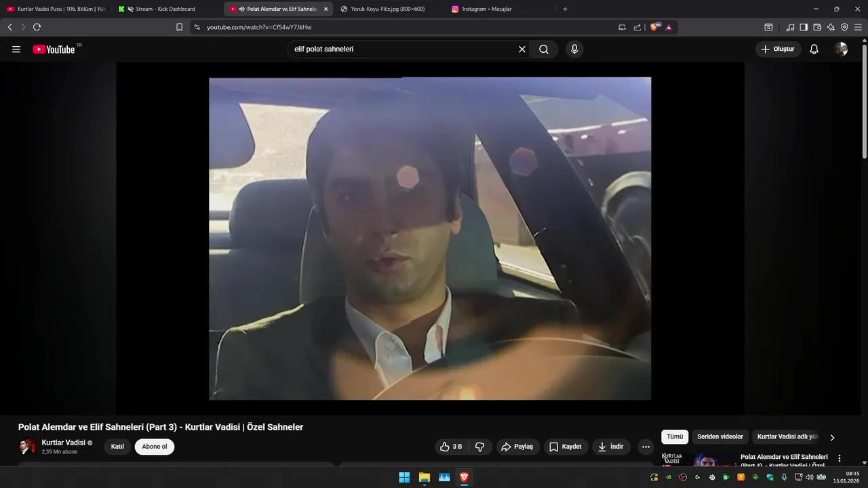Open more actions three-dot menu below video
This screenshot has height=488, width=868.
[x=646, y=447]
